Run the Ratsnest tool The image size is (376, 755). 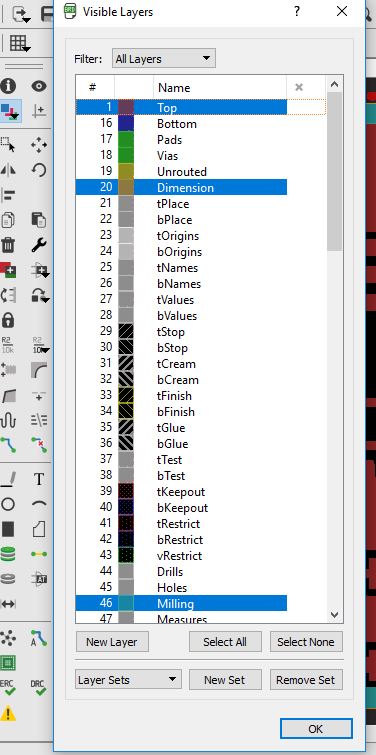[x=8, y=638]
